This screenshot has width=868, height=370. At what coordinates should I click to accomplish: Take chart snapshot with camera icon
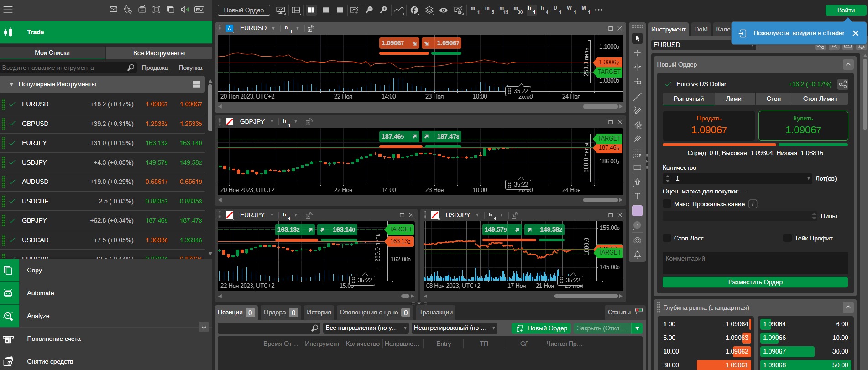click(638, 240)
